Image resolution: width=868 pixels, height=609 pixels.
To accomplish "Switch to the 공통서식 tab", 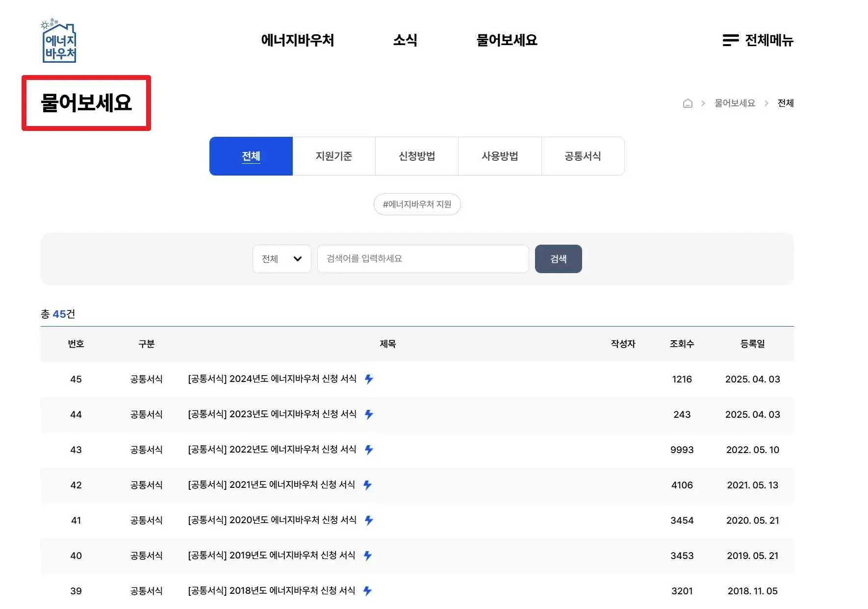I will 583,156.
